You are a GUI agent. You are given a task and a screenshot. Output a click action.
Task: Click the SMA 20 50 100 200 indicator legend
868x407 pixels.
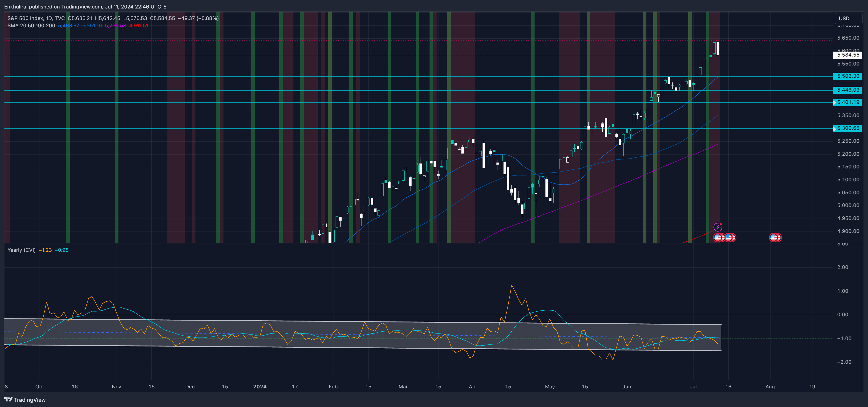click(x=31, y=26)
